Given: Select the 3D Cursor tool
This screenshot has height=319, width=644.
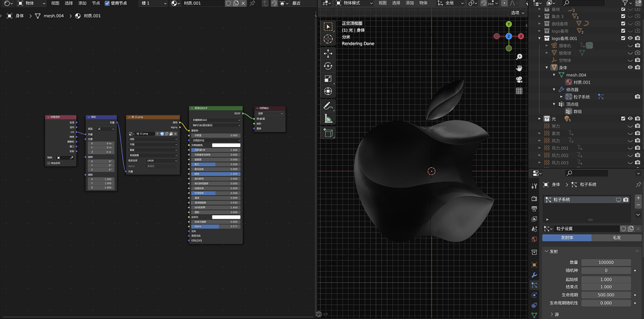Looking at the screenshot, I should (328, 39).
